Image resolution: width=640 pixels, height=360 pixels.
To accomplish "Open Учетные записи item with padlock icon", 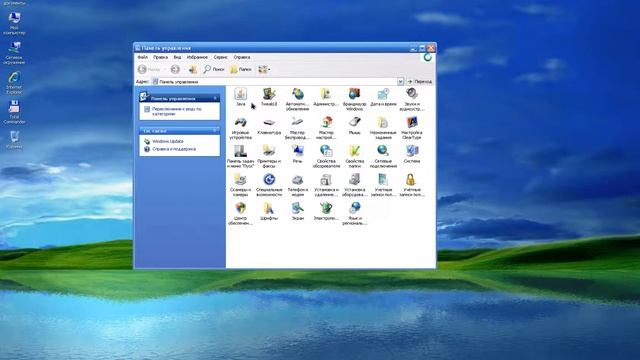I will click(412, 185).
